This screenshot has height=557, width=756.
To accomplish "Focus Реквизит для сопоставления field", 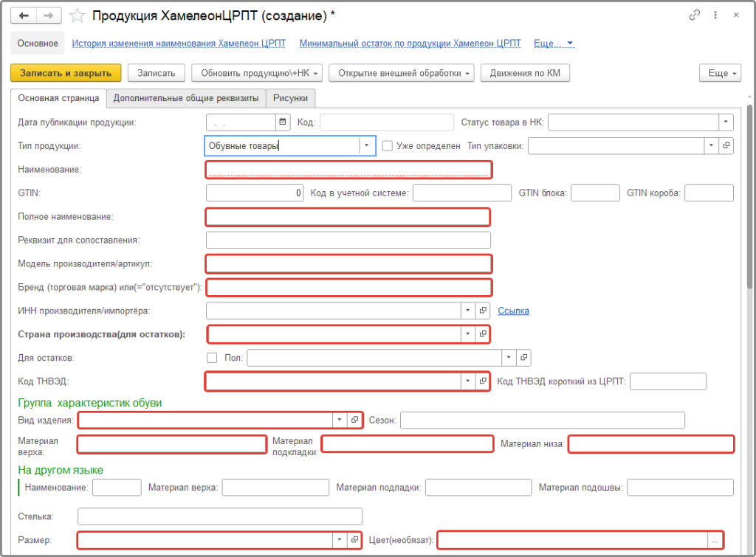I will 348,240.
